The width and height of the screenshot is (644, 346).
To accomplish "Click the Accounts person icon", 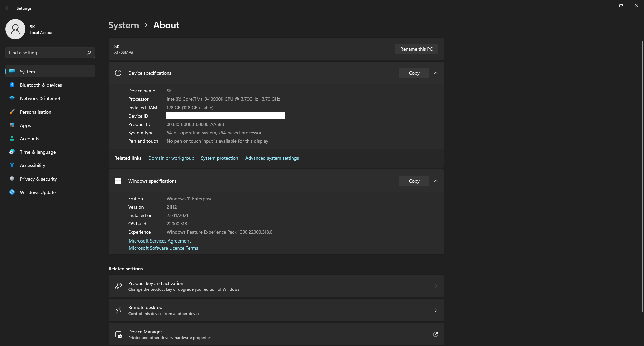I will [12, 138].
